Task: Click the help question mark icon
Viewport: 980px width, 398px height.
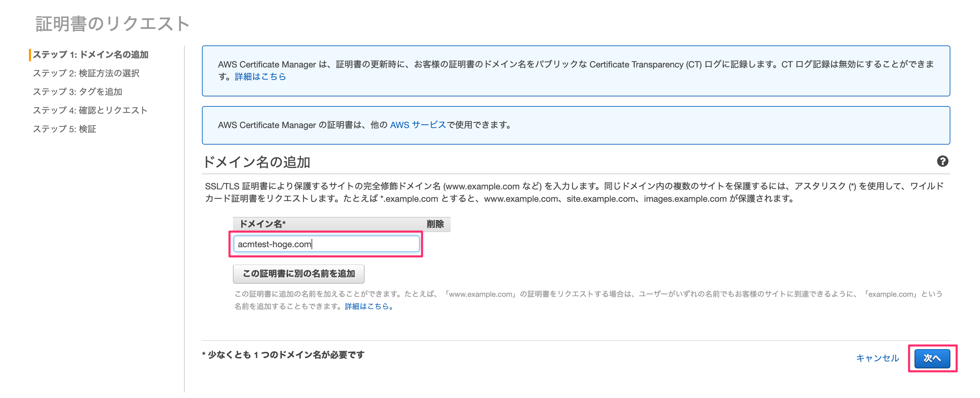Action: [x=942, y=161]
